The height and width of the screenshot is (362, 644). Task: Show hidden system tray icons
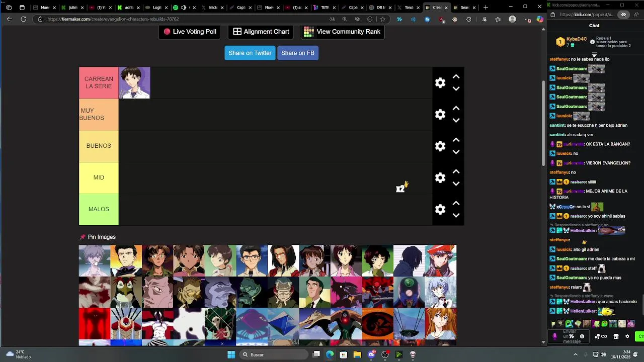coord(576,354)
